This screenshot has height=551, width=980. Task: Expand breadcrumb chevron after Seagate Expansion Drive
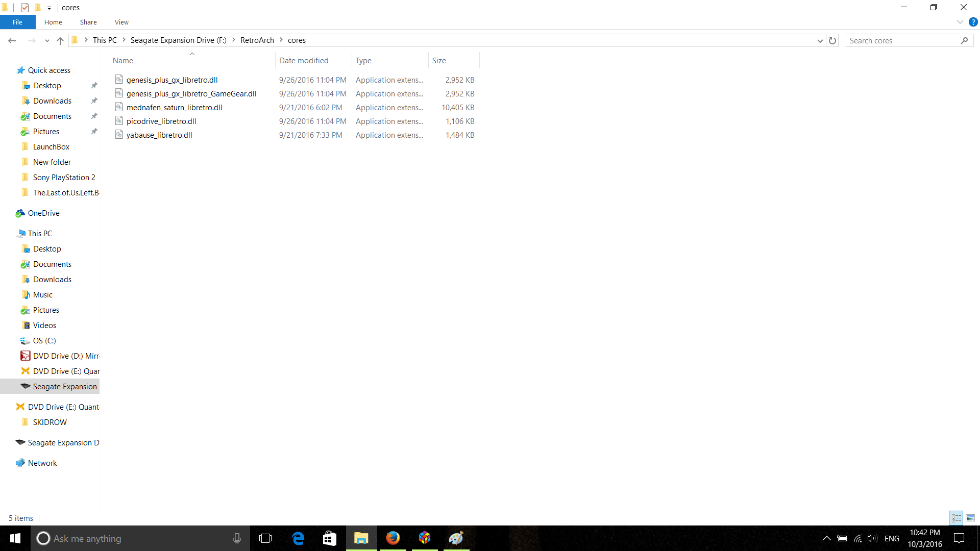(x=234, y=40)
